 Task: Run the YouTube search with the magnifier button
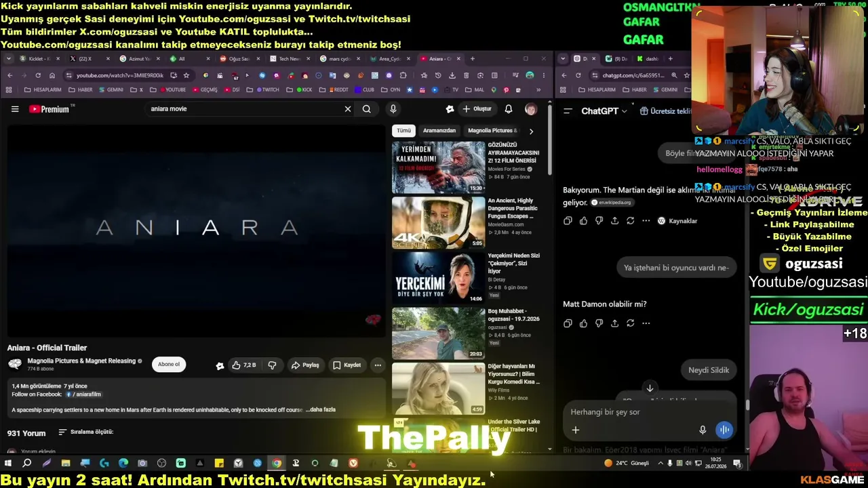tap(367, 109)
